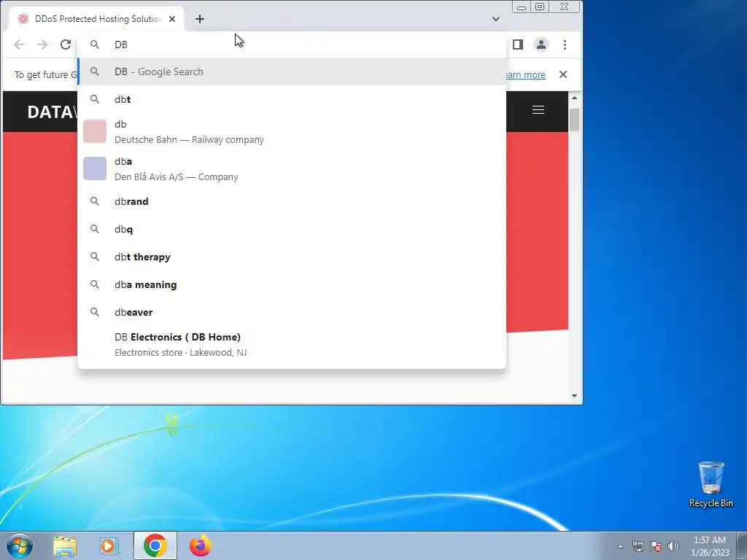Open Windows Explorer from the taskbar
The width and height of the screenshot is (747, 560).
click(65, 545)
